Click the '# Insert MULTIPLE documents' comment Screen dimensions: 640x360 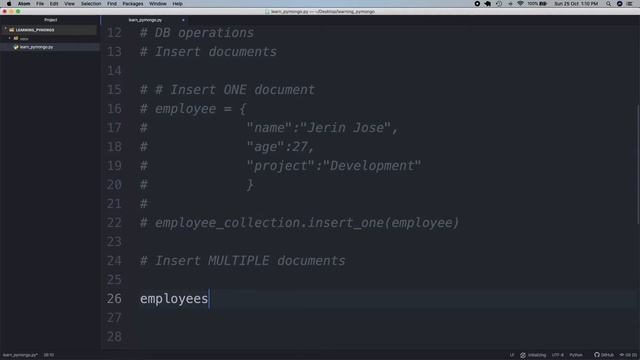(242, 261)
